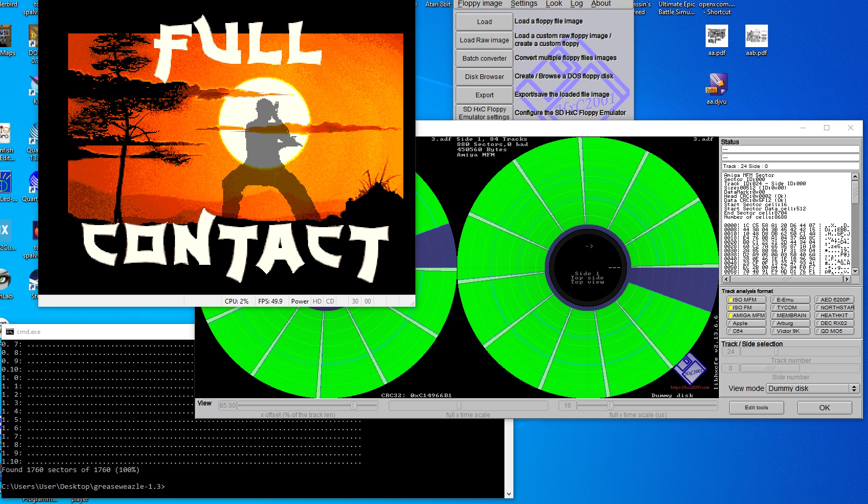Click FPS: 49.9 in emulator status bar
The width and height of the screenshot is (868, 504).
(x=270, y=301)
